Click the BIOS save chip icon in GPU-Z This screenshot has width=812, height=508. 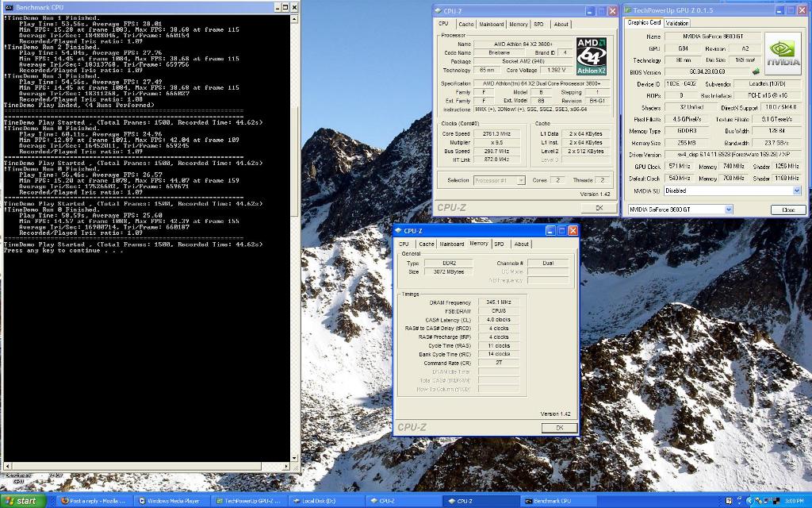[x=756, y=72]
